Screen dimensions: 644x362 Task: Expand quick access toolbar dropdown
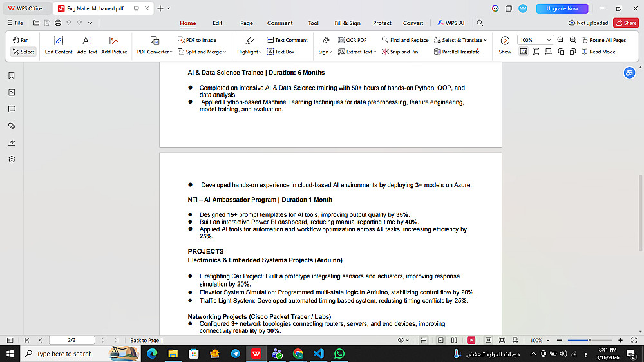[90, 23]
